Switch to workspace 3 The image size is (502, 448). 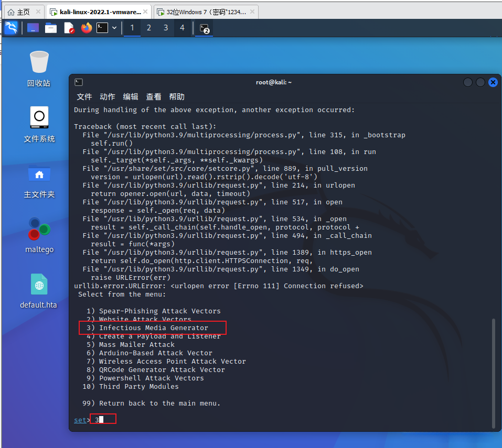click(x=166, y=28)
